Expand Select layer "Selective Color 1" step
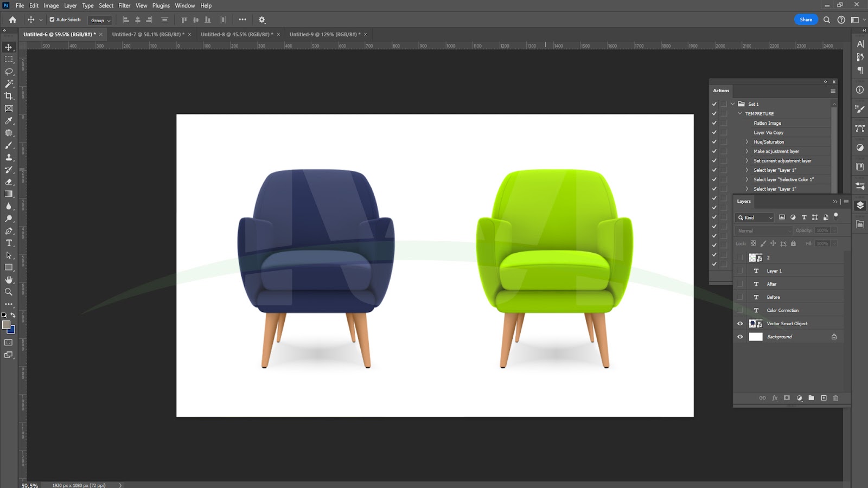 pos(747,179)
